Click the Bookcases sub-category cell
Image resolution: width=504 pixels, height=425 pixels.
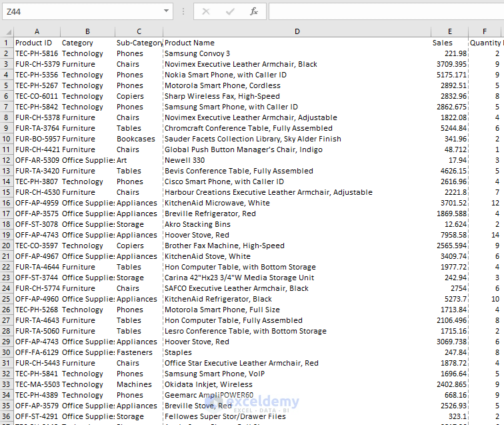pos(139,139)
